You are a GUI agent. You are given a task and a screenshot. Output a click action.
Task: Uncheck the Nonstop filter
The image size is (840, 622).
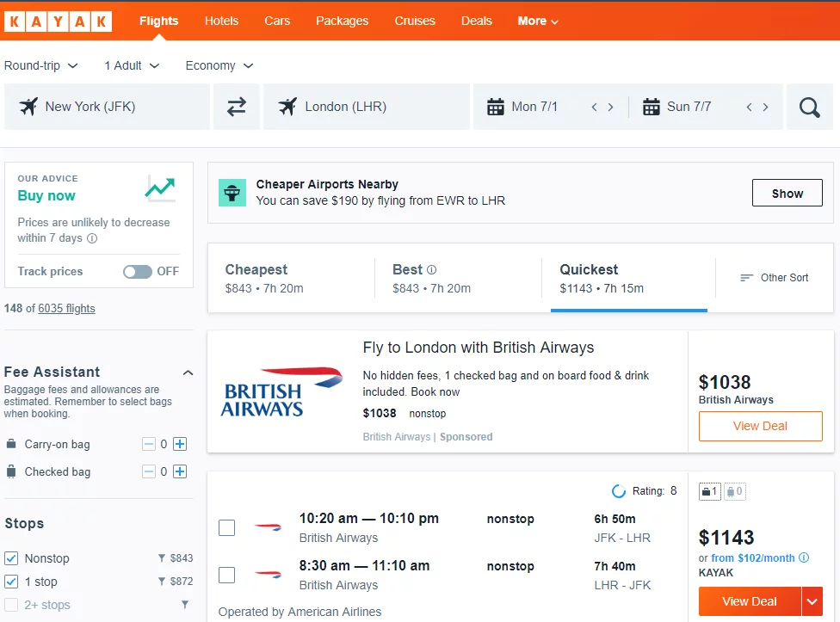(x=11, y=558)
